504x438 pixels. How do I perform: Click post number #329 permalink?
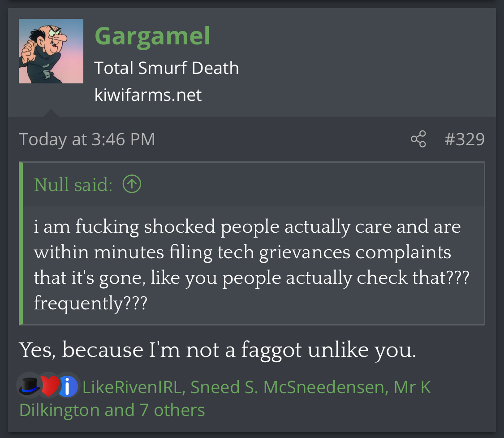click(465, 139)
